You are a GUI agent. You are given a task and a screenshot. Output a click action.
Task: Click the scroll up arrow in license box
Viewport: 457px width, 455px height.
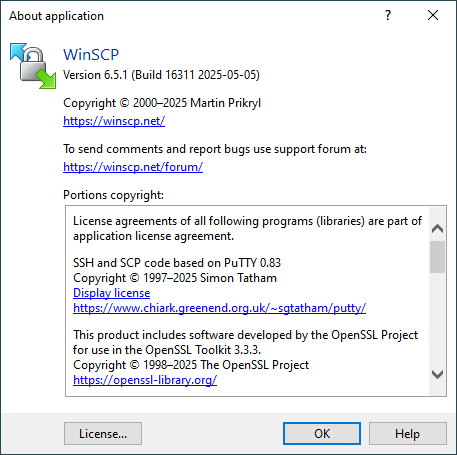(437, 229)
